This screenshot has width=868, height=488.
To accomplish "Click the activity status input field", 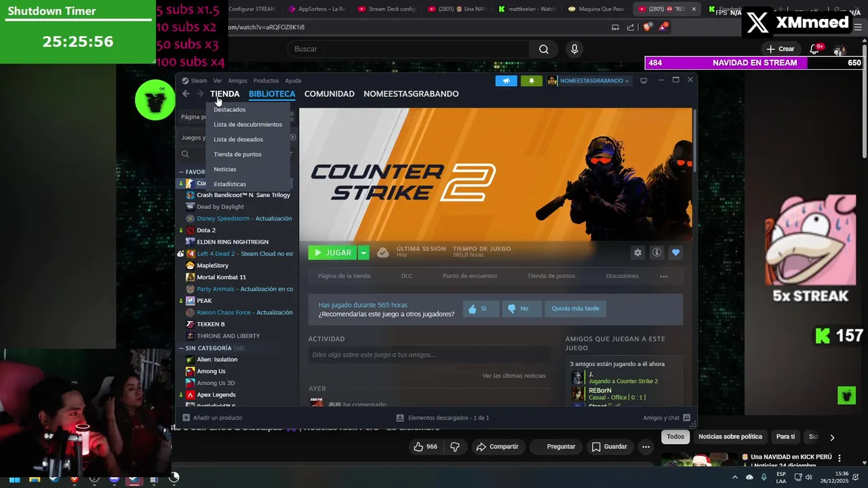I will coord(429,354).
